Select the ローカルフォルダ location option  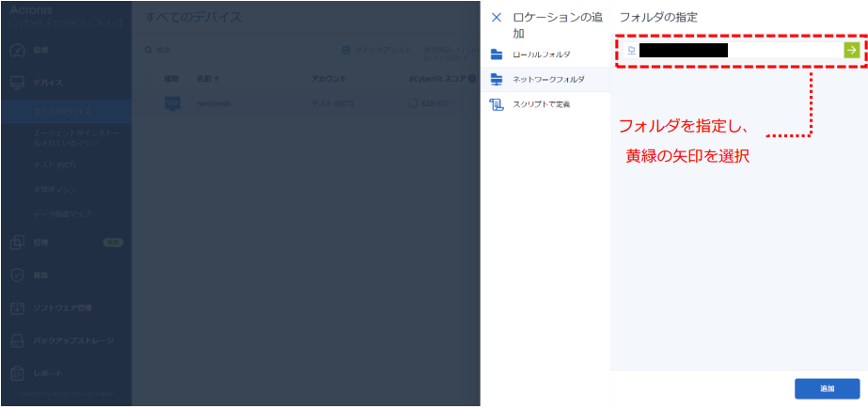click(x=540, y=55)
